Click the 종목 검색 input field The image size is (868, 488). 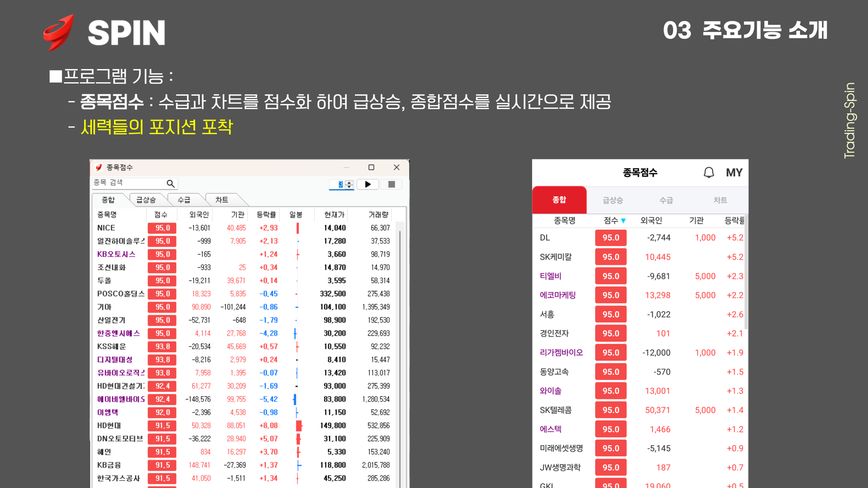[x=129, y=183]
